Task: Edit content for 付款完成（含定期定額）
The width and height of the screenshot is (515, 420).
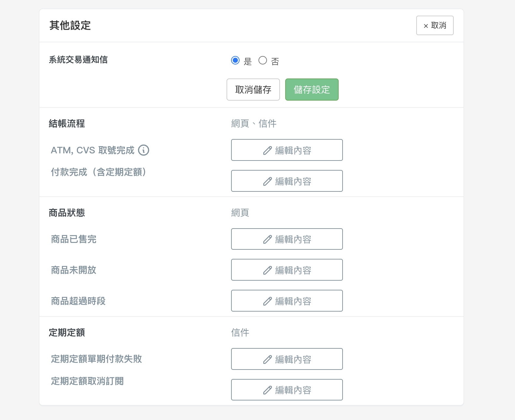Action: (x=287, y=181)
